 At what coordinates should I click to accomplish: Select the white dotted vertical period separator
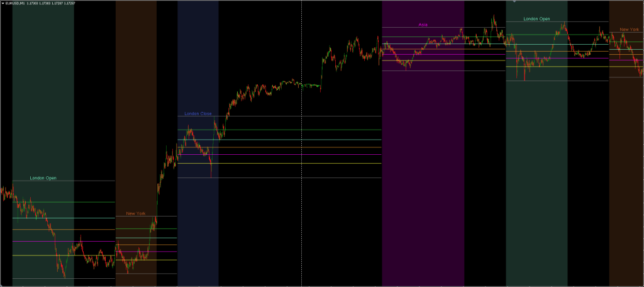pos(301,144)
